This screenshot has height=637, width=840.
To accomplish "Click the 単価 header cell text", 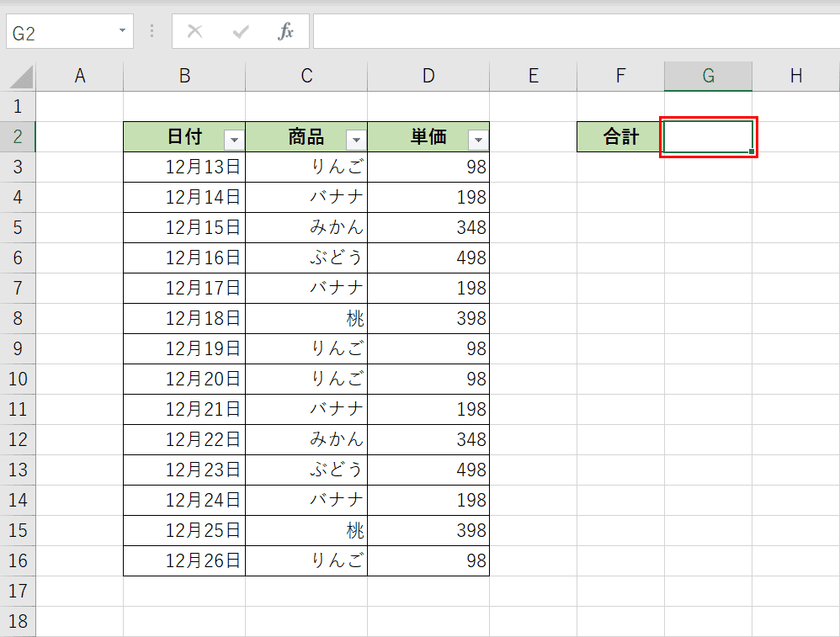I will (428, 136).
